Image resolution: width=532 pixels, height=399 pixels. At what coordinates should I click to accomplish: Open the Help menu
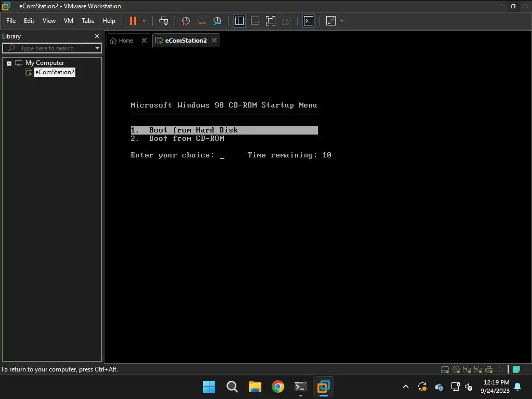click(109, 21)
